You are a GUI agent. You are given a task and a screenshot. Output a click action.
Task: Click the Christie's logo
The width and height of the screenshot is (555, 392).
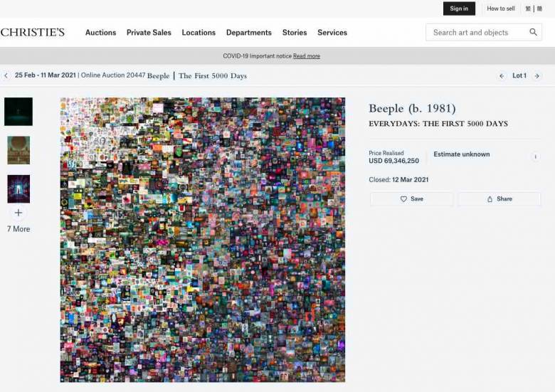coord(33,32)
